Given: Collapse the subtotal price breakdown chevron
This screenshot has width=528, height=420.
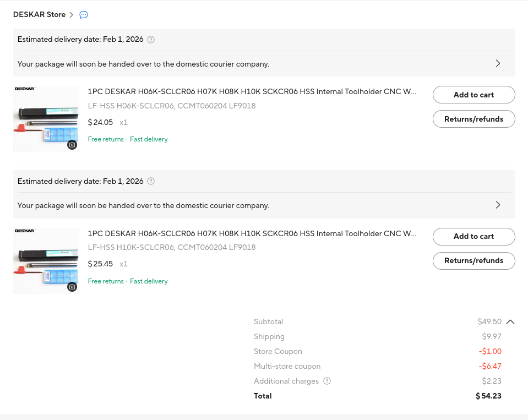Looking at the screenshot, I should pyautogui.click(x=510, y=321).
